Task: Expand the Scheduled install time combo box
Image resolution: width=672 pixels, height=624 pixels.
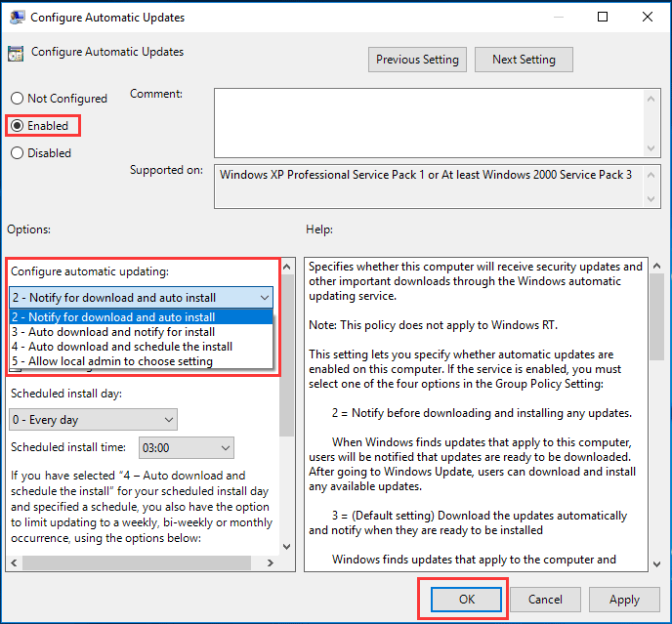Action: pos(226,448)
